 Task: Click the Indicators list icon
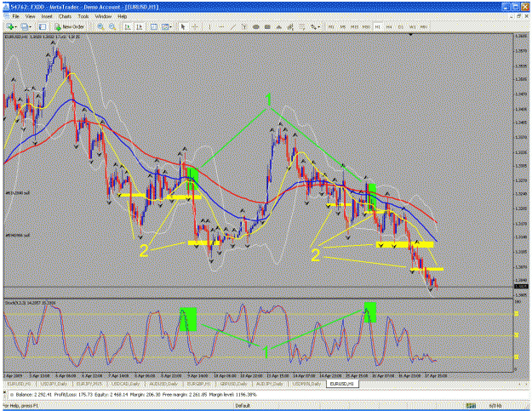pos(154,26)
